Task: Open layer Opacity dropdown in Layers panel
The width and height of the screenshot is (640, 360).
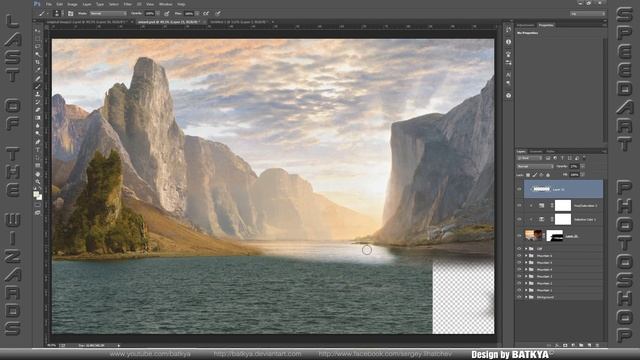Action: (x=582, y=167)
